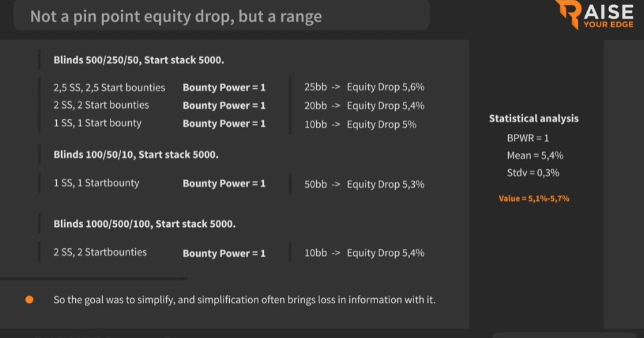Click the 'BPWR = 1' line
644x338 pixels.
(x=528, y=138)
